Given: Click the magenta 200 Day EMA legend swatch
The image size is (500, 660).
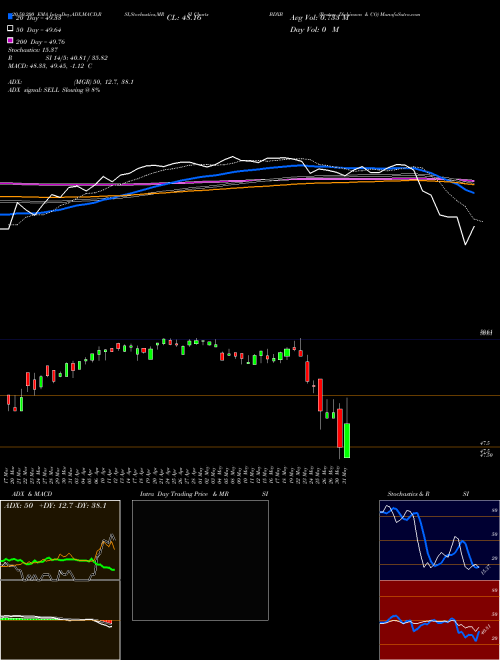Looking at the screenshot, I should pos(10,40).
